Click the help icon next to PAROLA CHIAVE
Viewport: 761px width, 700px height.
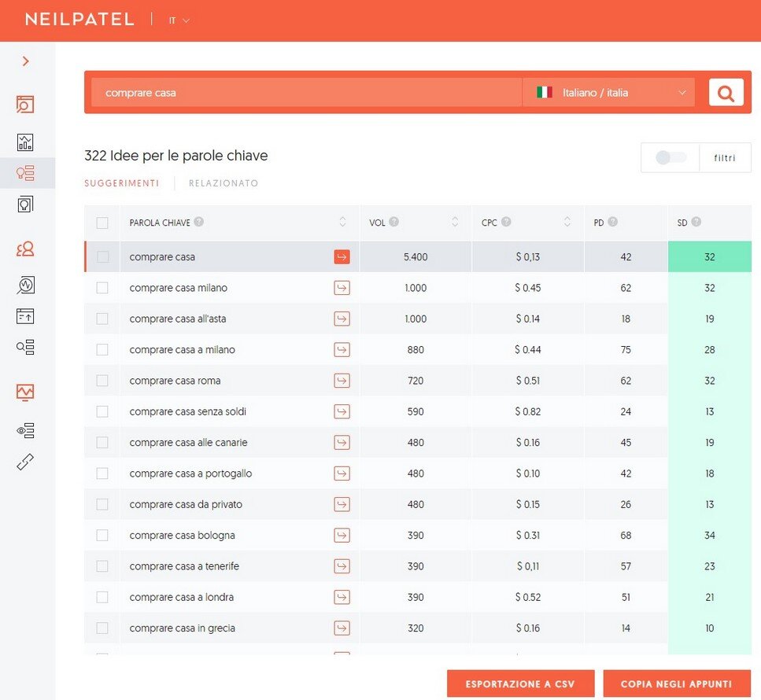pos(199,223)
